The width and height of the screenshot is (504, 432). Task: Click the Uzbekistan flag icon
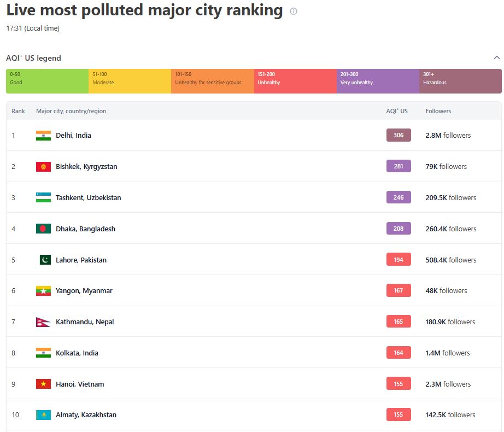click(43, 198)
